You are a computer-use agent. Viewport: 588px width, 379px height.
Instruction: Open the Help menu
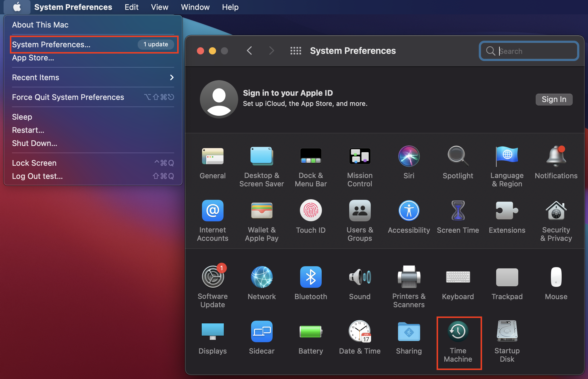click(x=230, y=7)
